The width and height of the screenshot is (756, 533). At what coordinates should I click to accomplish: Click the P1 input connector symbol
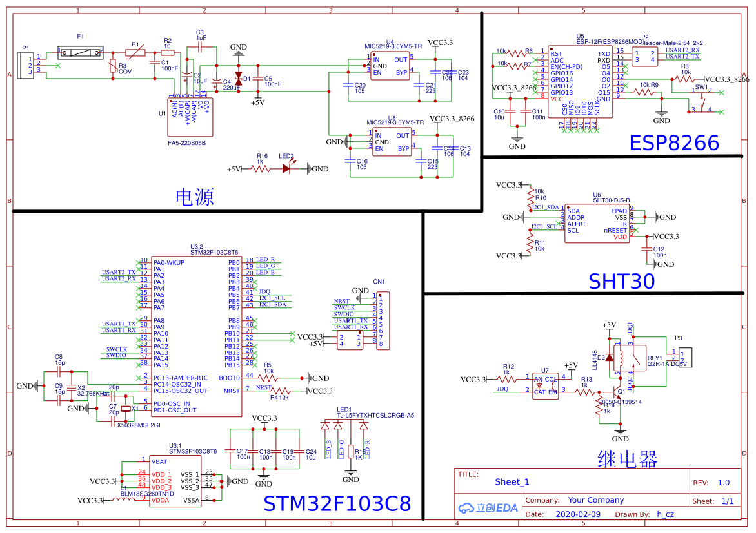click(x=25, y=65)
